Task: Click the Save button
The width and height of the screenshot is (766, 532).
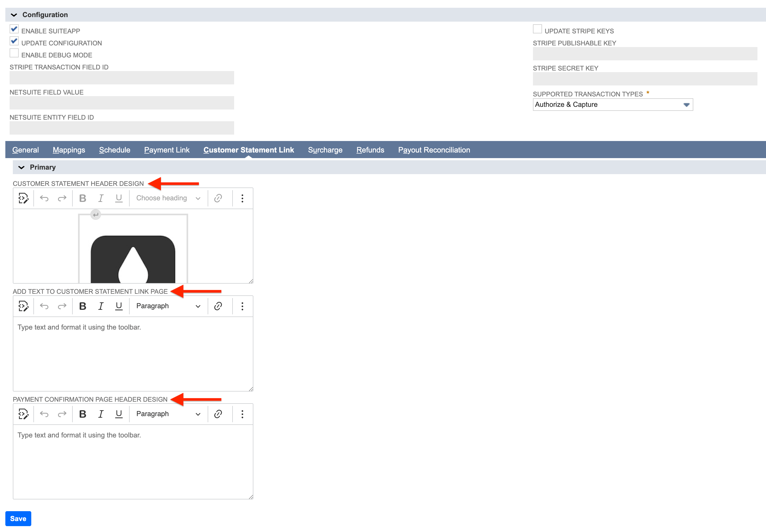Action: tap(18, 518)
